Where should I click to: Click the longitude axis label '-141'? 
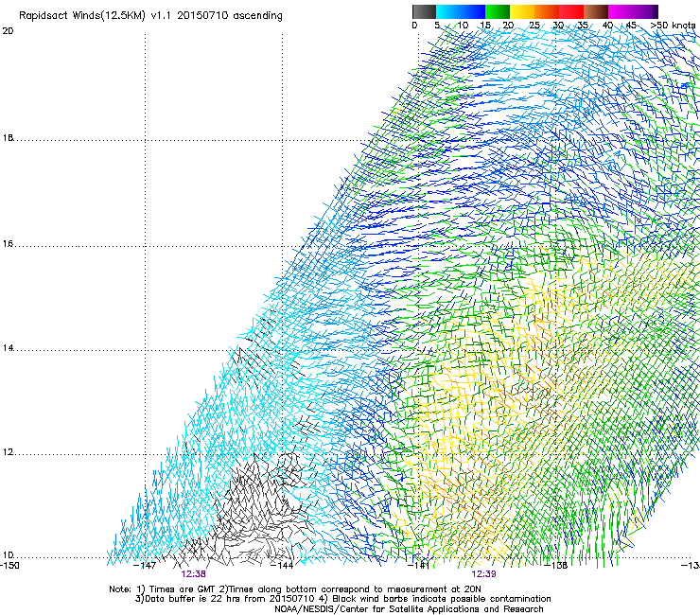(x=419, y=566)
